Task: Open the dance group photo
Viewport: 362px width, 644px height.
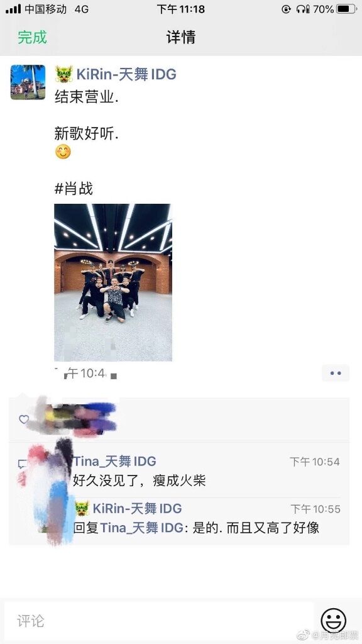Action: (113, 282)
